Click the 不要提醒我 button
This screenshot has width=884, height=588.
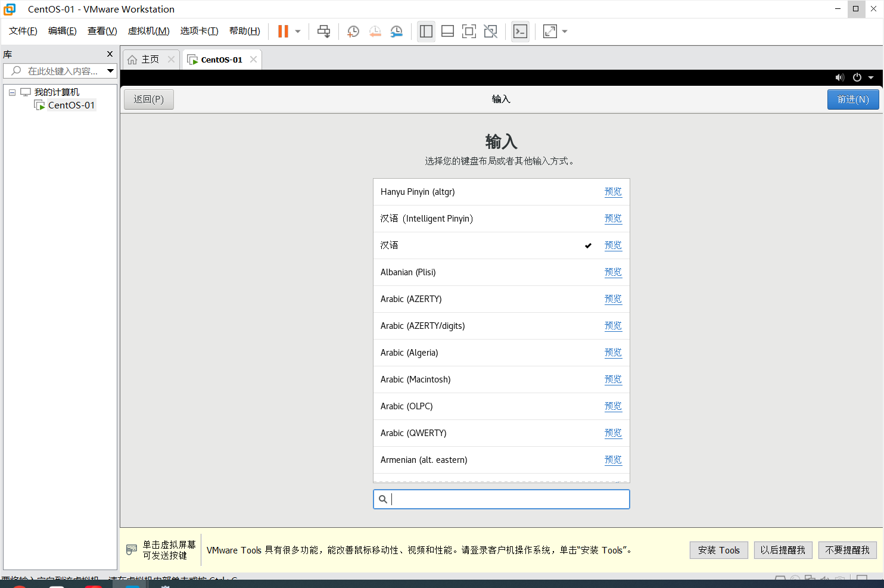[848, 550]
